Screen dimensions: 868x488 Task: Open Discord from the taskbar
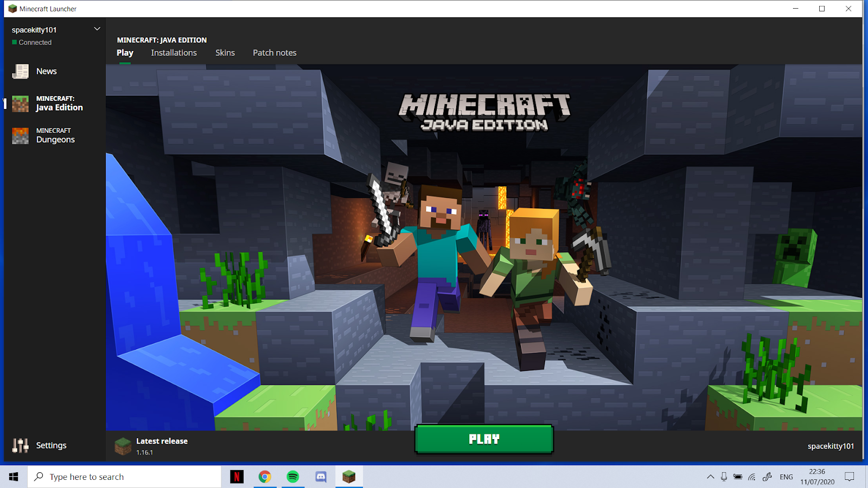[321, 477]
